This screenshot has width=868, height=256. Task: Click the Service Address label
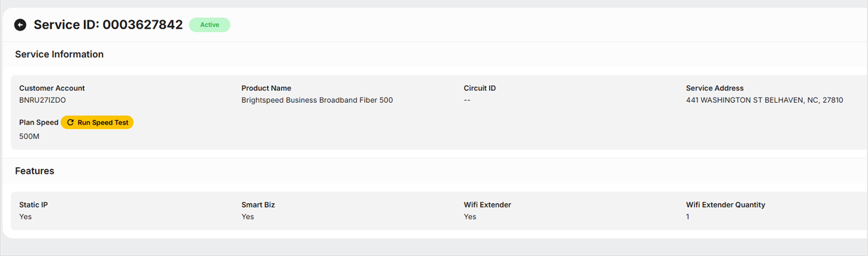(715, 88)
